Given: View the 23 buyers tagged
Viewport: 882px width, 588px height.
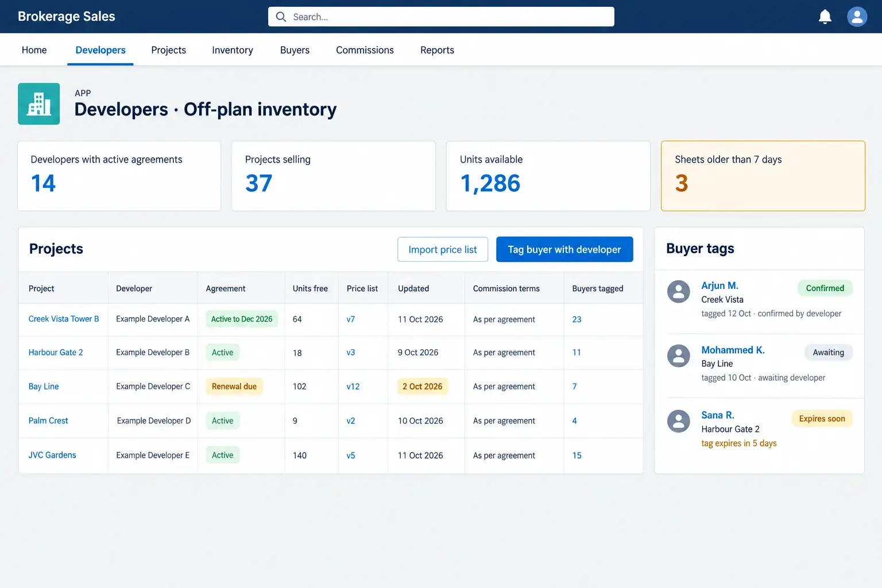Looking at the screenshot, I should (577, 319).
